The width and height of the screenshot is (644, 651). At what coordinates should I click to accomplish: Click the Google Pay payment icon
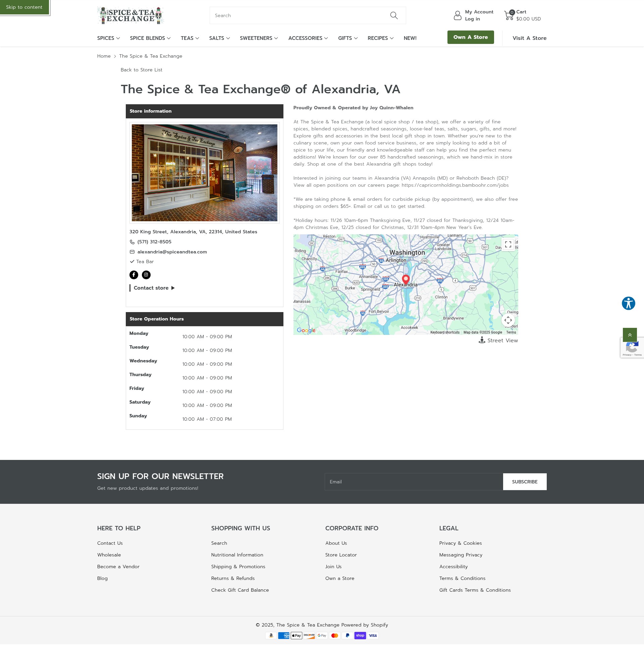(322, 636)
